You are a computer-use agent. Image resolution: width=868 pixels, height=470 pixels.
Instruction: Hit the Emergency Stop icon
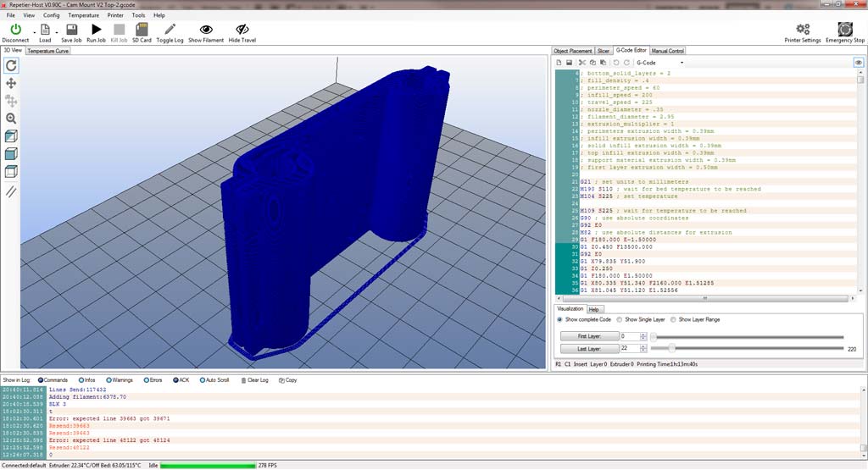pyautogui.click(x=845, y=29)
